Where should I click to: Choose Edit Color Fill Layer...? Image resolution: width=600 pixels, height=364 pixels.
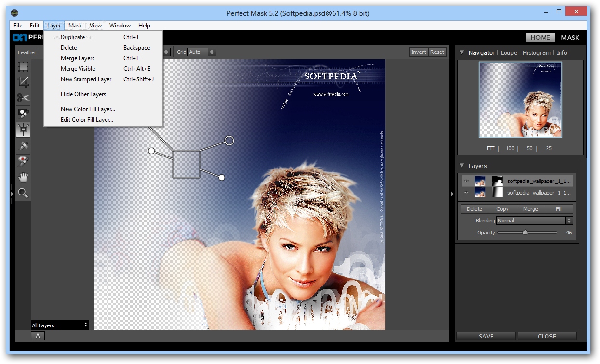tap(103, 120)
